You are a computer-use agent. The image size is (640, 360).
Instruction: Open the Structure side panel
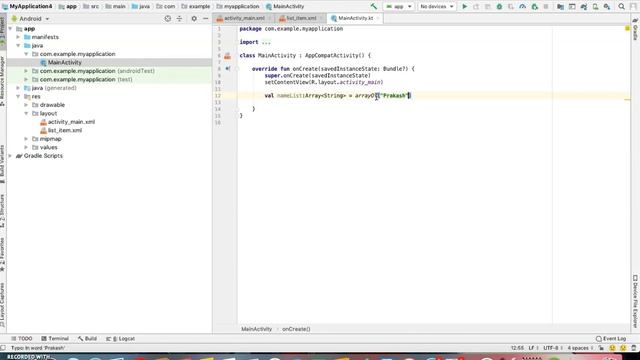pyautogui.click(x=3, y=211)
